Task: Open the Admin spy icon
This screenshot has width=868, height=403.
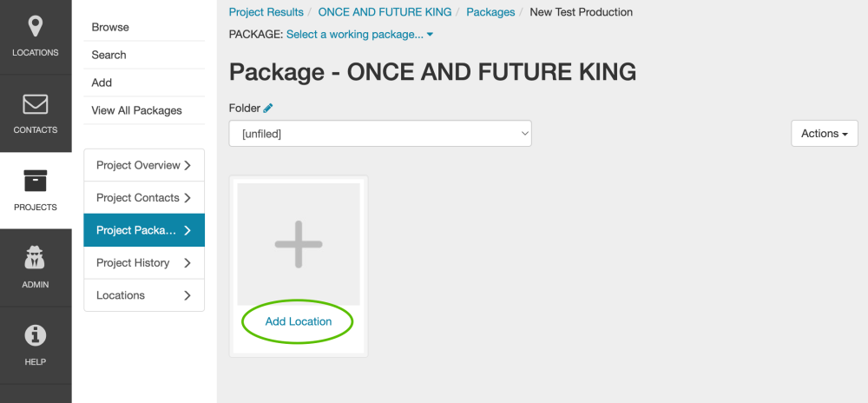Action: click(35, 258)
